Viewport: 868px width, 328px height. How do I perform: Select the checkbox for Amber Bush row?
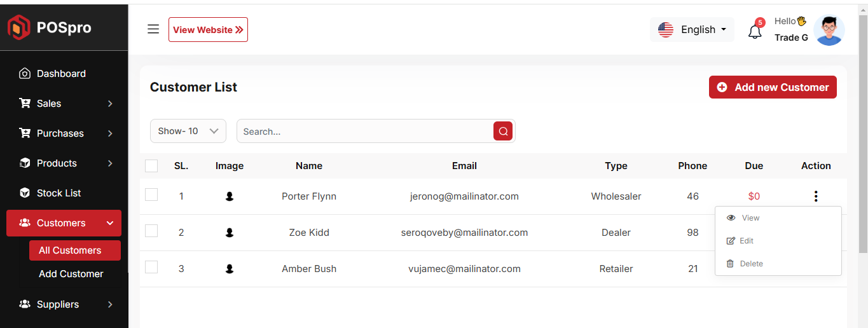151,268
